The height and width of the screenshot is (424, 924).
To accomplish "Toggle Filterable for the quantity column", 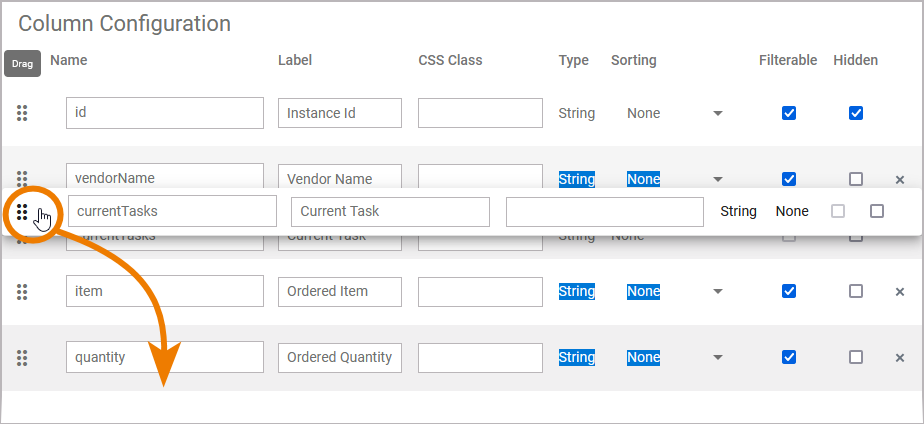I will 789,357.
